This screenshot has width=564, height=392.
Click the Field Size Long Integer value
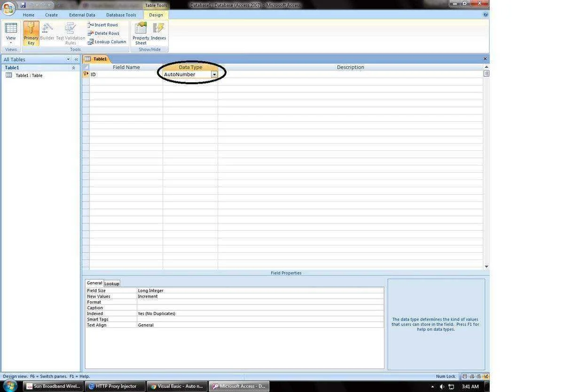260,290
